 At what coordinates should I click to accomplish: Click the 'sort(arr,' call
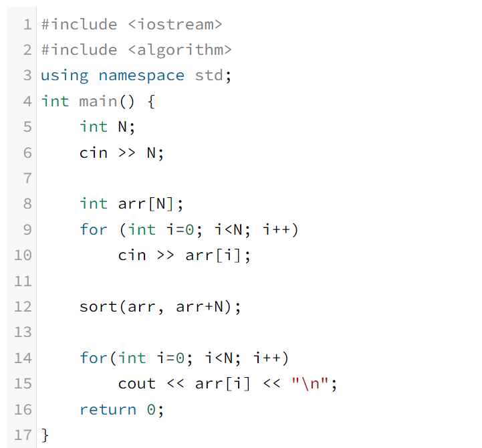pyautogui.click(x=122, y=307)
